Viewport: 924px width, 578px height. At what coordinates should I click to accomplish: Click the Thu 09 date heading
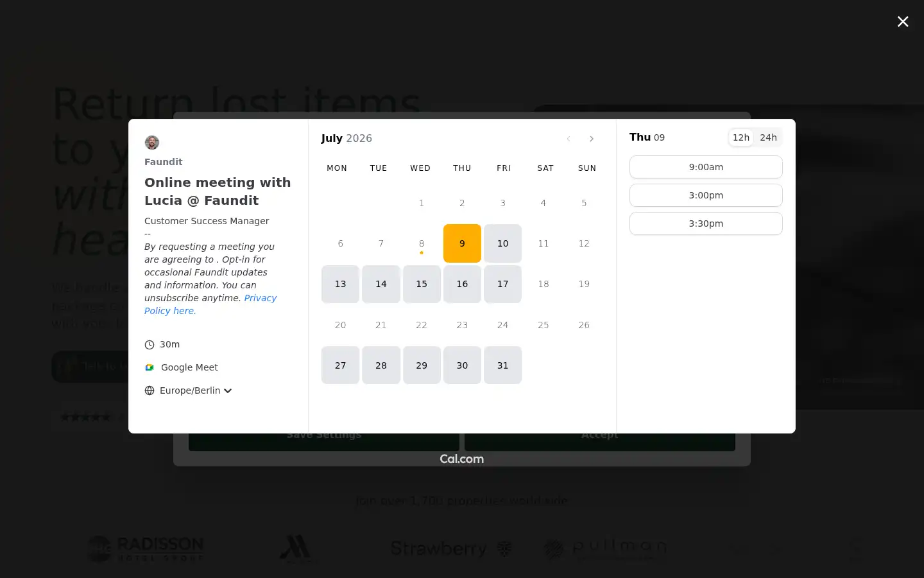[x=647, y=137]
